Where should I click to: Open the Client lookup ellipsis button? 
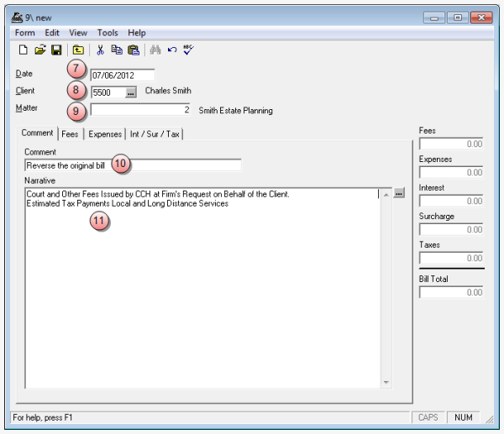click(x=130, y=92)
